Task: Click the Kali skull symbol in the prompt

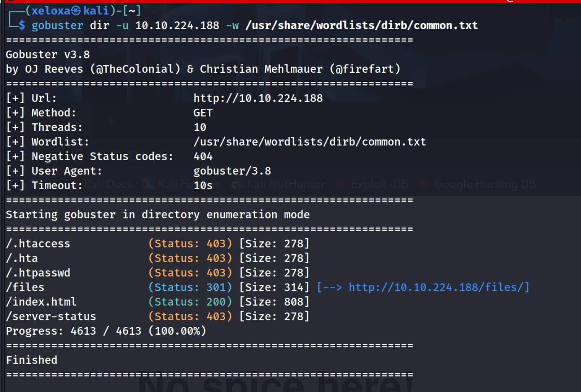Action: (76, 11)
